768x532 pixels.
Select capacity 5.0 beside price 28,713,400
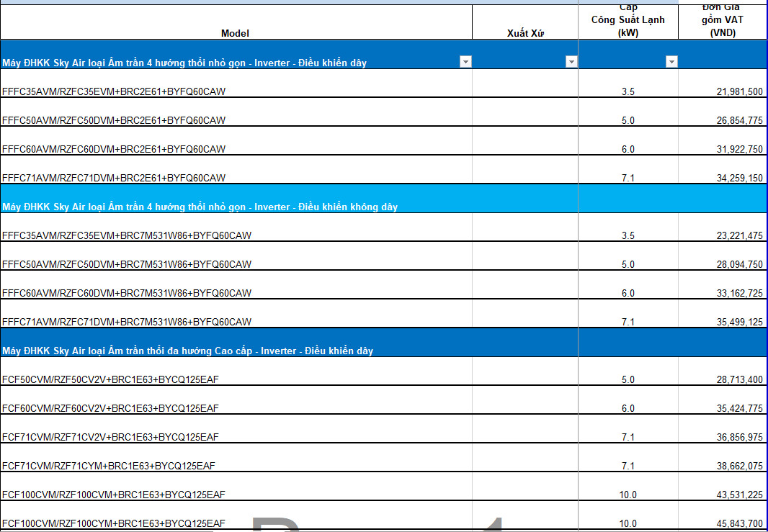[628, 380]
